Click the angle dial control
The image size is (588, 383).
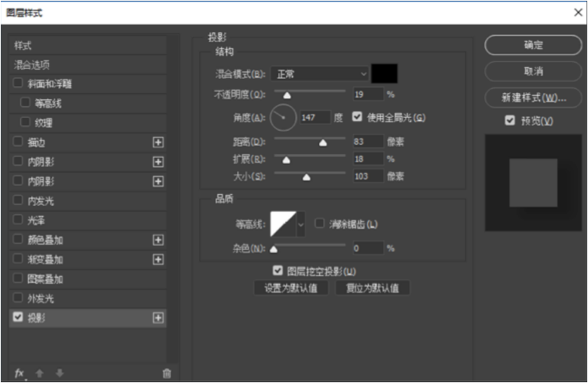283,118
